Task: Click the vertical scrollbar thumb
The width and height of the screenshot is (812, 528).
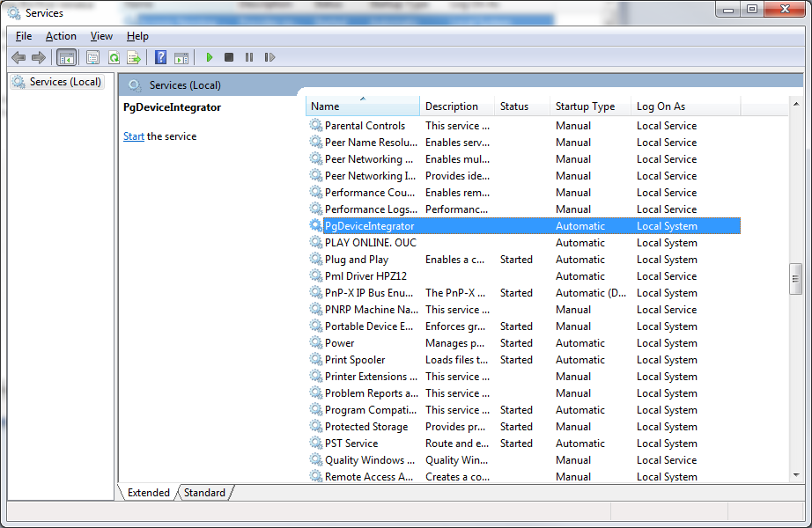Action: pyautogui.click(x=796, y=278)
